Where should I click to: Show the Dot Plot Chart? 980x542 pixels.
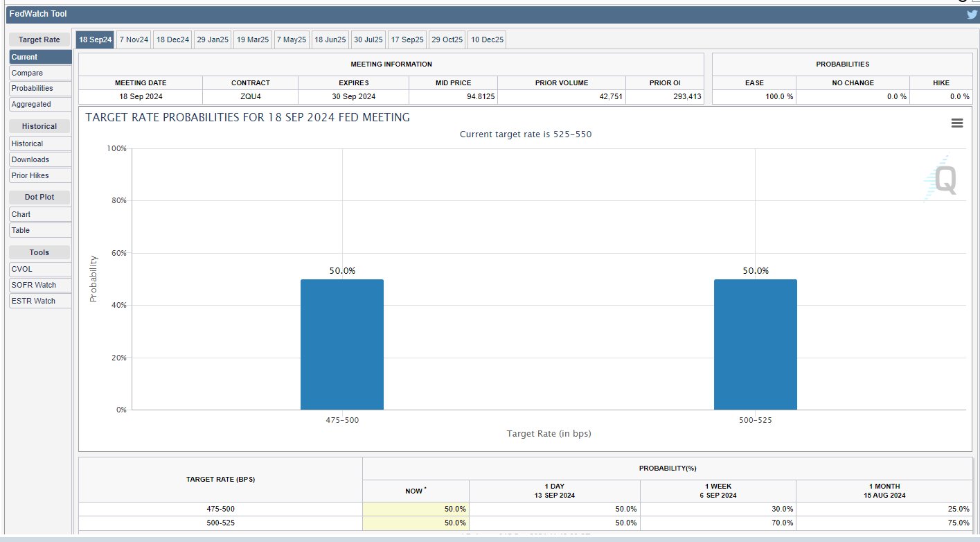(40, 215)
